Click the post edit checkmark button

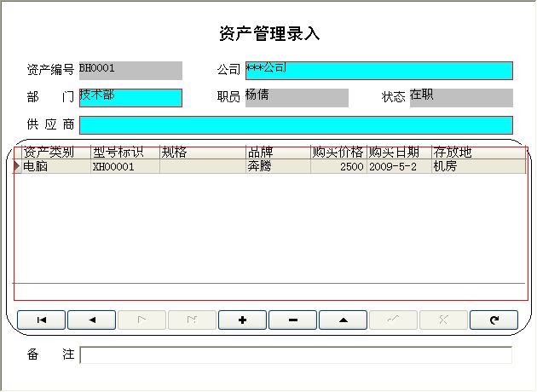click(x=394, y=320)
